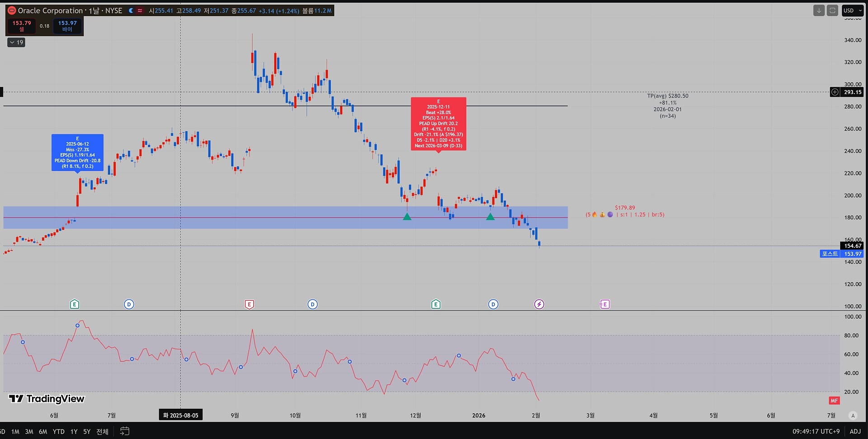Click the 80.00 indicator scale label
This screenshot has width=868, height=439.
pyautogui.click(x=851, y=335)
